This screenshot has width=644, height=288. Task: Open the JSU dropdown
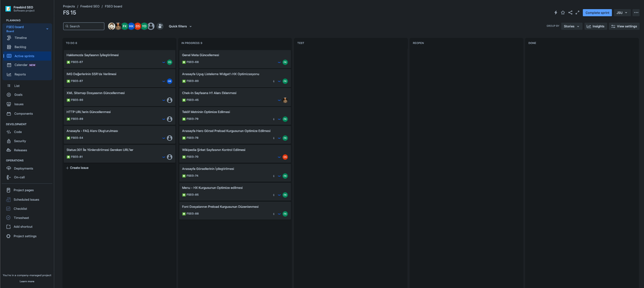(622, 13)
